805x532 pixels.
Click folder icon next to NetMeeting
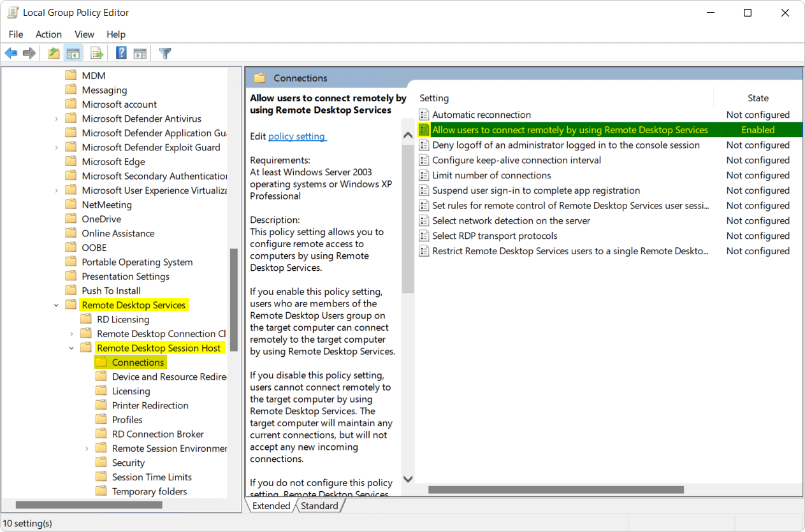pos(71,205)
